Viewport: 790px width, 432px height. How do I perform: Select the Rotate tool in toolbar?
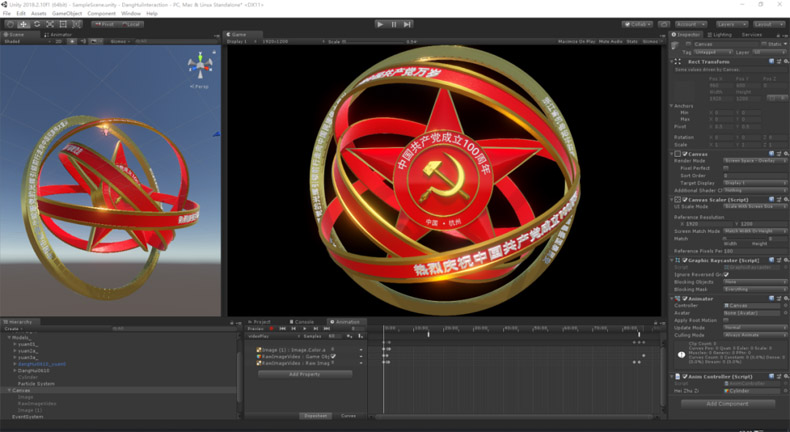37,24
